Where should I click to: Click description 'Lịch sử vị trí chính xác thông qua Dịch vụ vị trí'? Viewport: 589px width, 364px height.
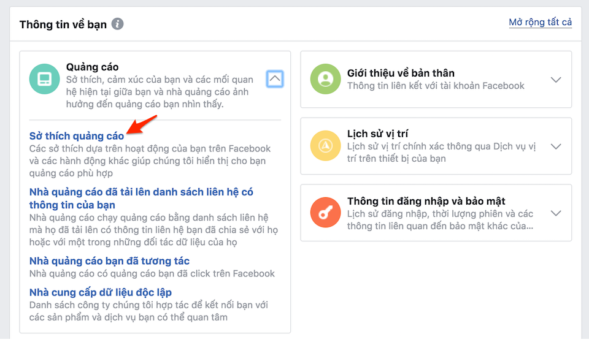pyautogui.click(x=441, y=153)
